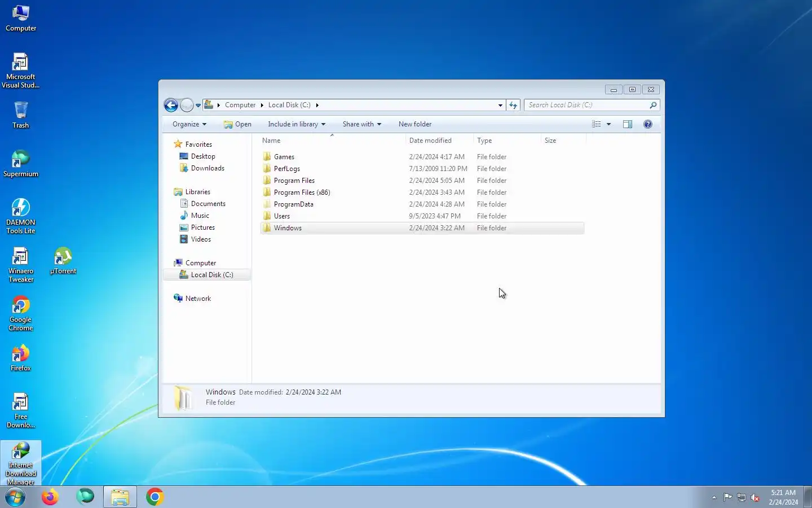The image size is (812, 508).
Task: Expand arrow after Local Disk (C:) breadcrumb
Action: coord(317,105)
